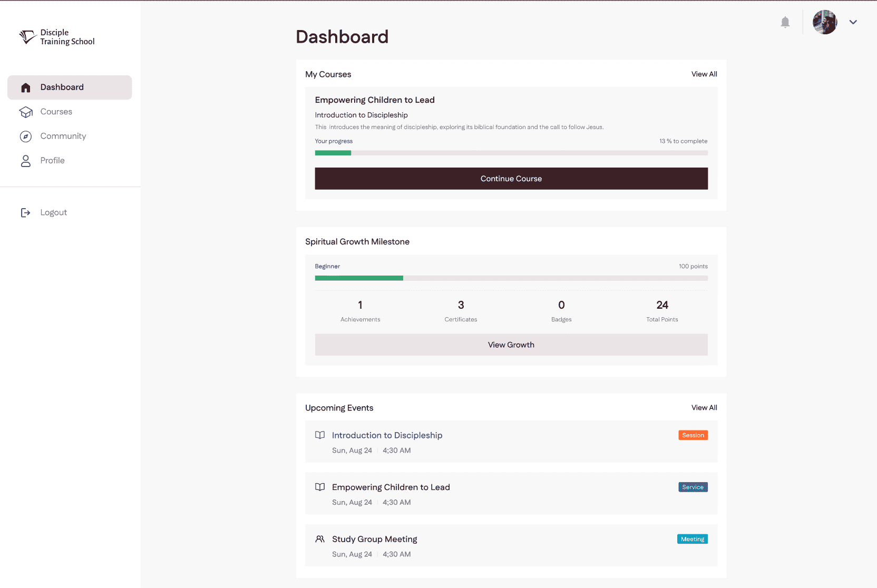Click the Disciple Training School logo

57,37
